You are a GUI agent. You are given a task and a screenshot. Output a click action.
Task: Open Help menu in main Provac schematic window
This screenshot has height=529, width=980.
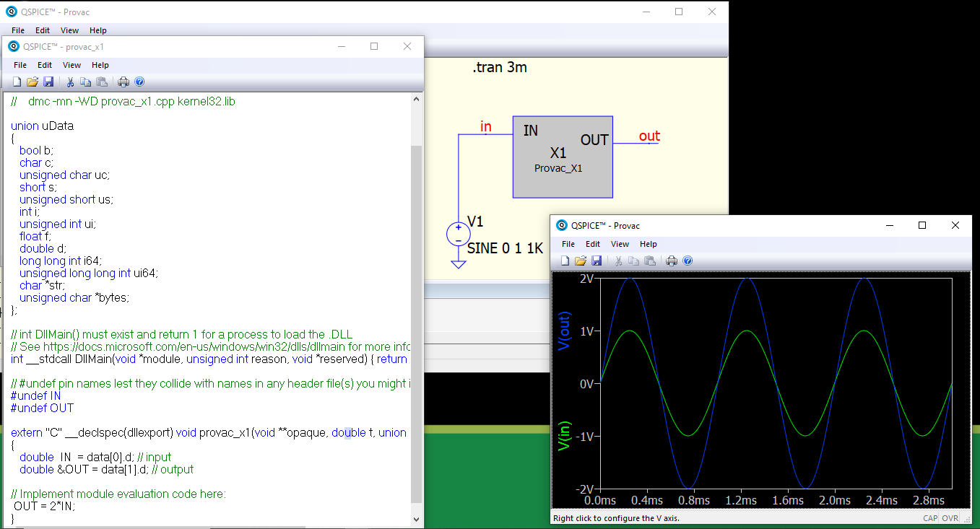click(x=98, y=30)
